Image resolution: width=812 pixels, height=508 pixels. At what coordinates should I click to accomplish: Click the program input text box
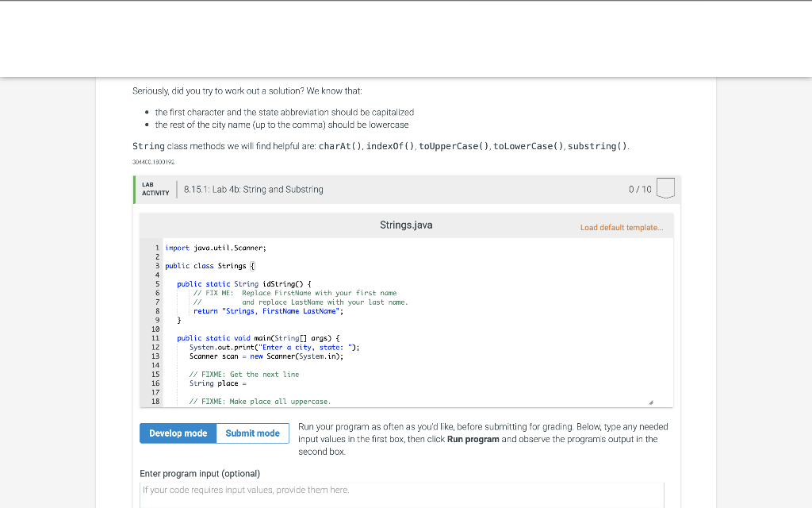pyautogui.click(x=402, y=495)
